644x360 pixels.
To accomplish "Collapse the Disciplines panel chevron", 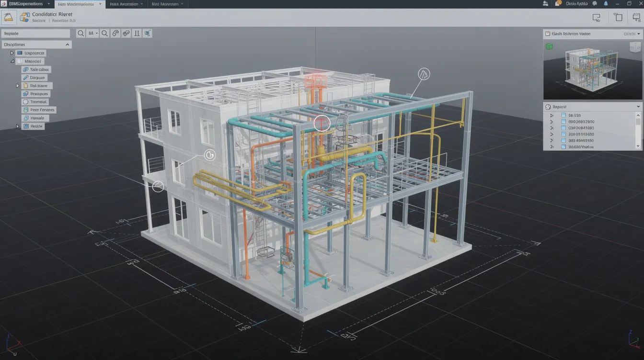I will click(68, 45).
